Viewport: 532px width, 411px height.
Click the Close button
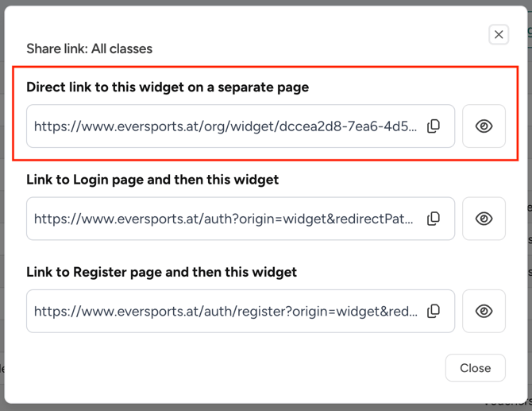(x=475, y=368)
